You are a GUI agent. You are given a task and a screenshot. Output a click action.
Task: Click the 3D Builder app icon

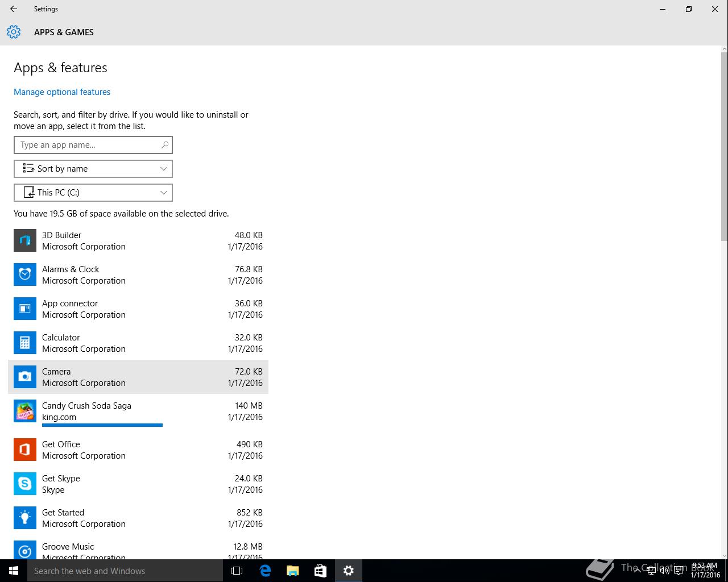click(x=25, y=240)
